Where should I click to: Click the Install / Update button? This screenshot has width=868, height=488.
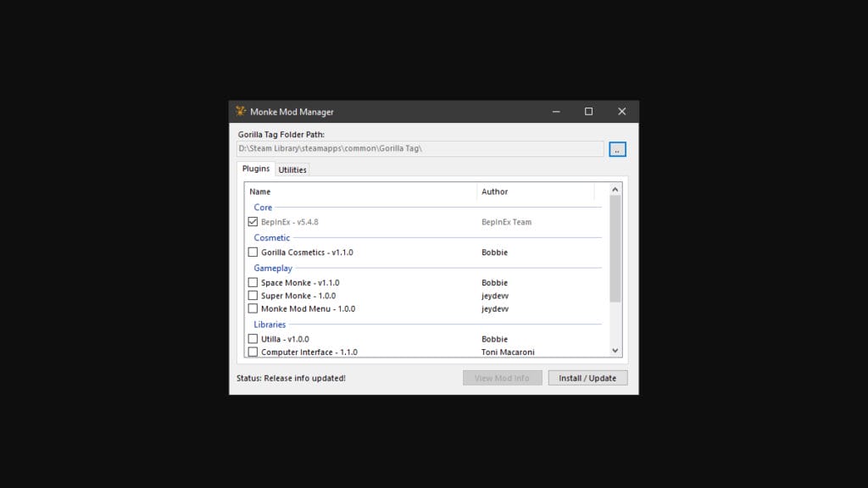point(587,377)
